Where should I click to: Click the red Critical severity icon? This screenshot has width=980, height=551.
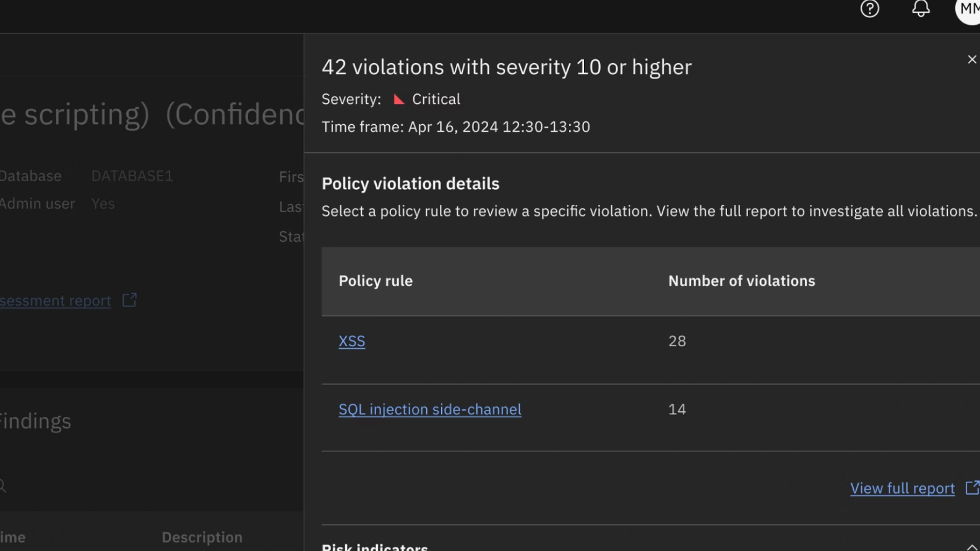click(399, 100)
